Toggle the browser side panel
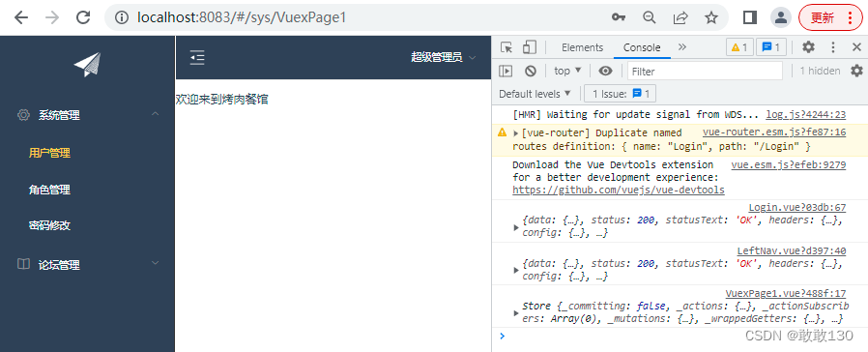Viewport: 868px width, 352px height. (750, 17)
